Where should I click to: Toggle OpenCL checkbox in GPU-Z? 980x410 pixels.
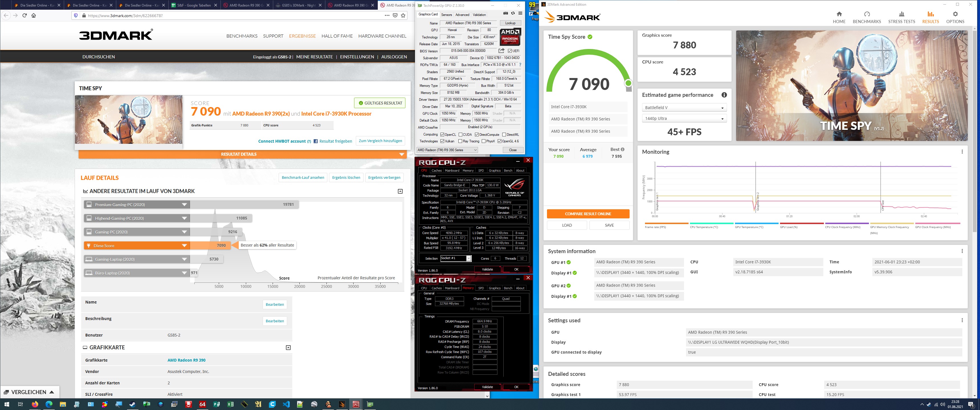[442, 135]
